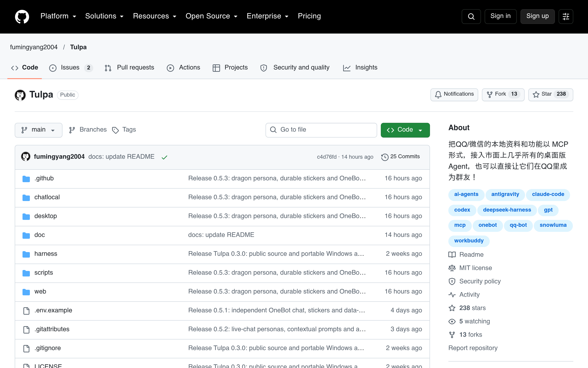Expand the Enterprise menu

pyautogui.click(x=268, y=16)
